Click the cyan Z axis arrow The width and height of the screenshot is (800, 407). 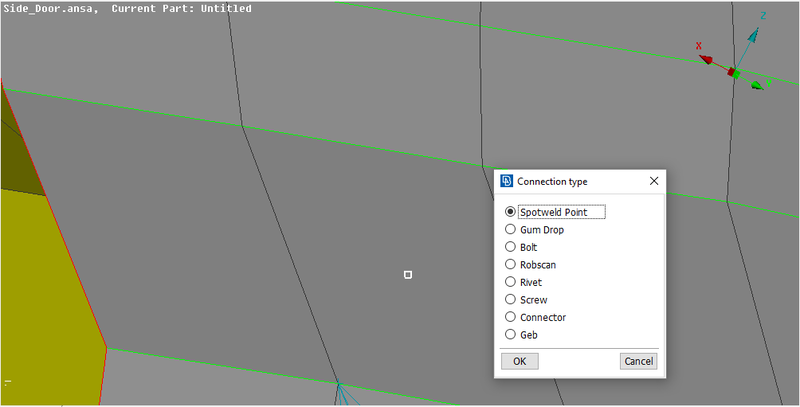pyautogui.click(x=753, y=35)
